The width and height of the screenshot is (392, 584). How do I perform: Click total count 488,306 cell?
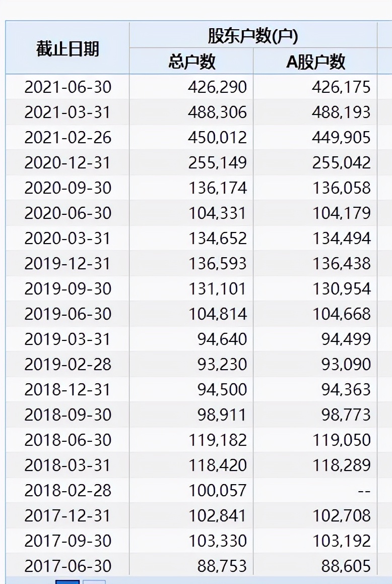click(218, 112)
